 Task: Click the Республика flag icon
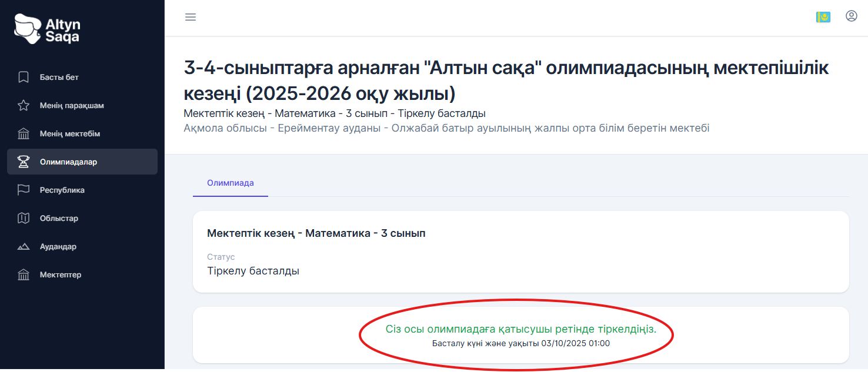click(x=22, y=190)
